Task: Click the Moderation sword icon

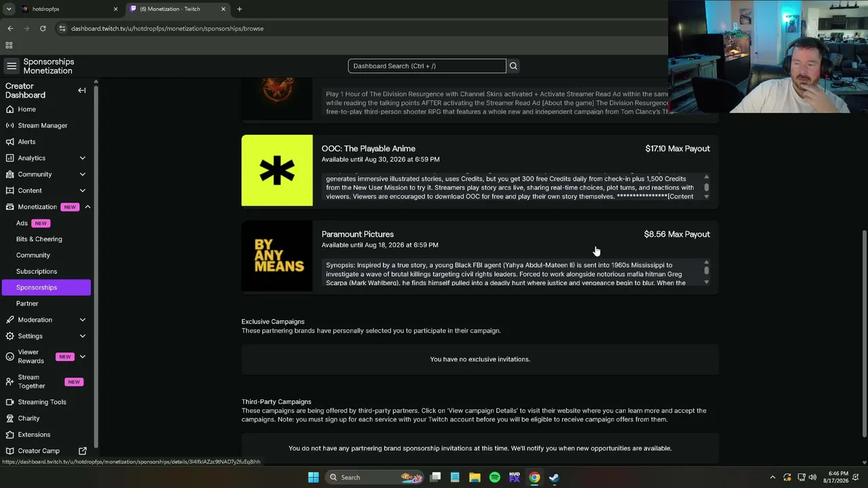Action: (x=9, y=320)
